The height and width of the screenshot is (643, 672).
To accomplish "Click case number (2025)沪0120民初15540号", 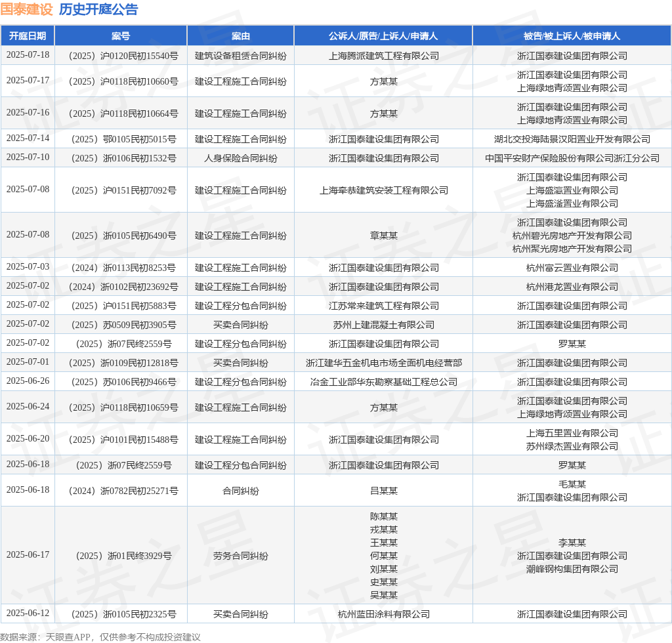I will click(x=123, y=56).
